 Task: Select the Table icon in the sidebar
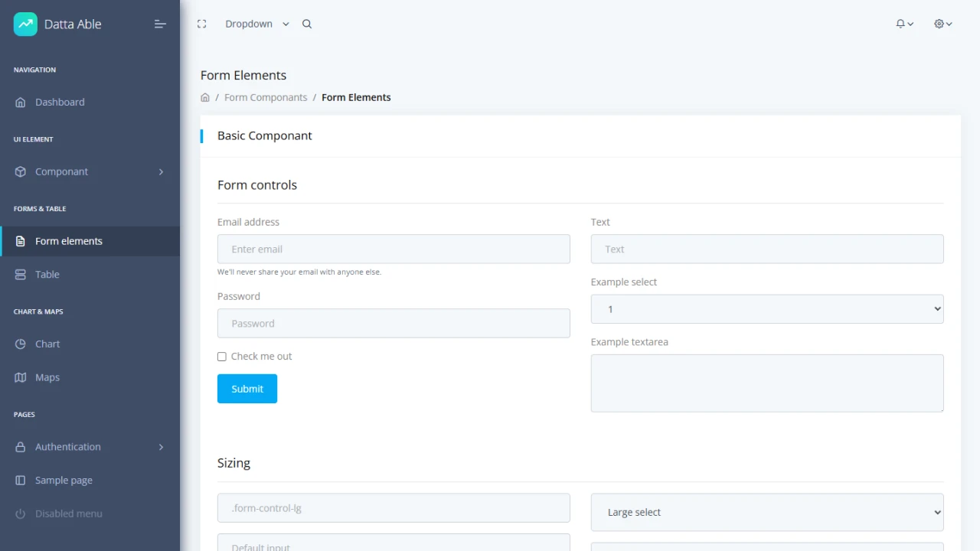(x=20, y=274)
